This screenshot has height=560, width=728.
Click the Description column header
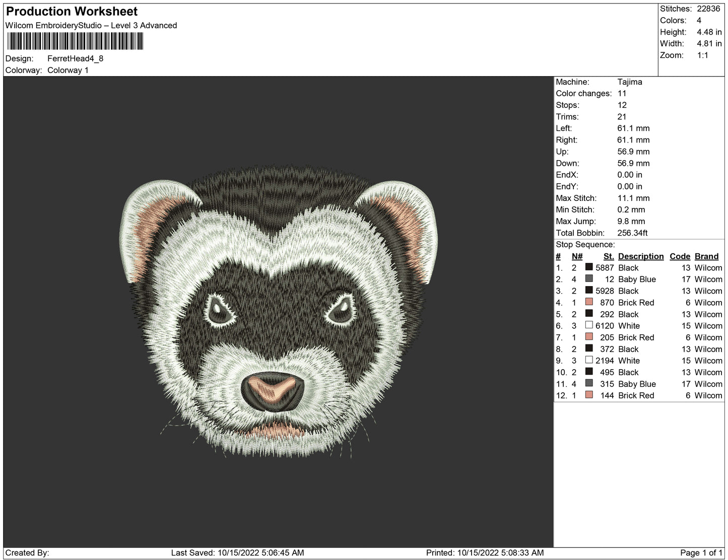click(640, 256)
